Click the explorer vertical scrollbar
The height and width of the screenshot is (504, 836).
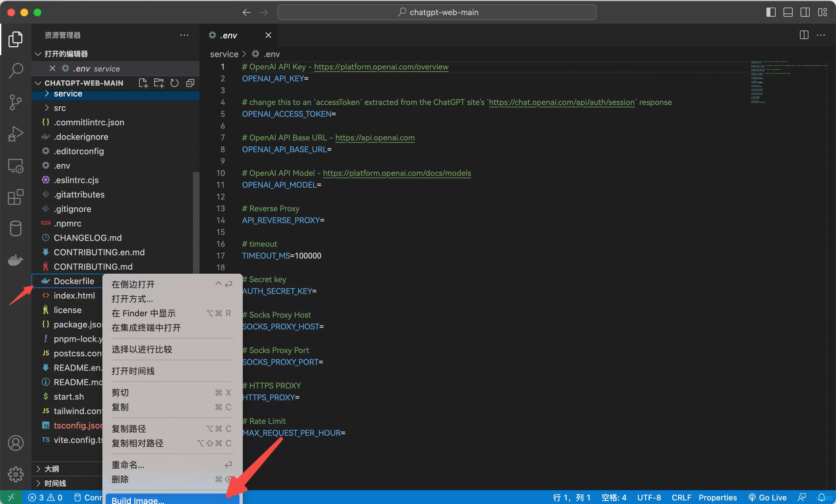[196, 223]
